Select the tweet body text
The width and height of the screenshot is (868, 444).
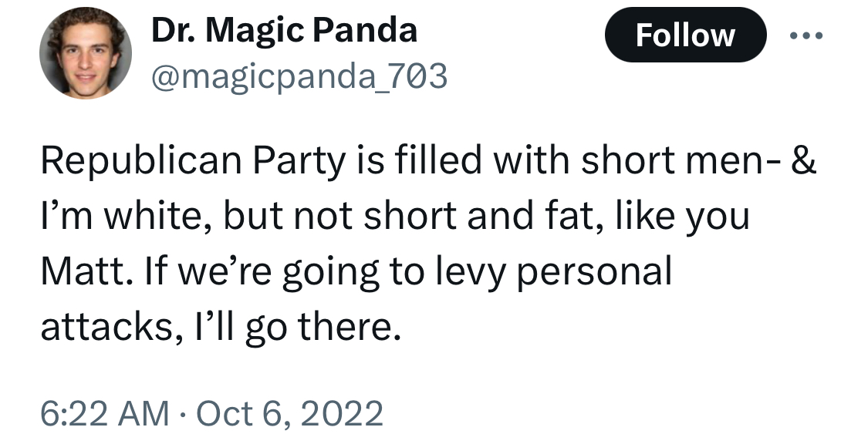pos(428,244)
